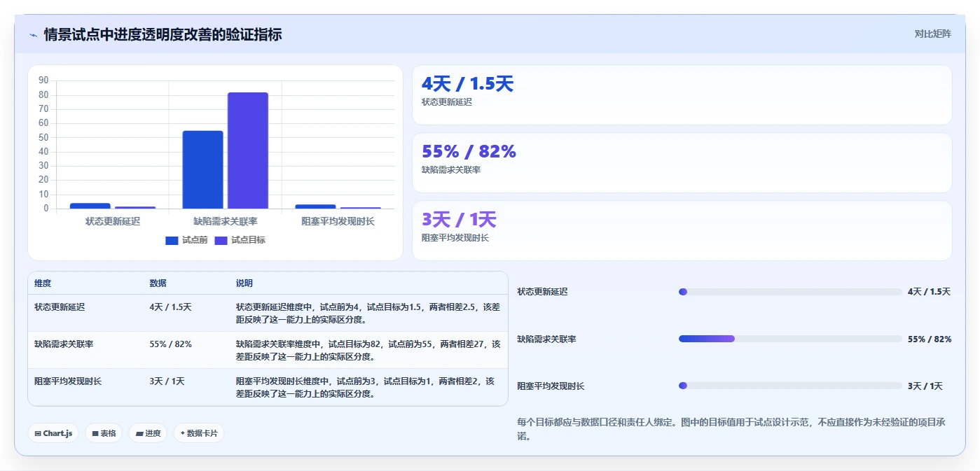Click the 缺陷需求关联率 caption in the second card

(451, 170)
